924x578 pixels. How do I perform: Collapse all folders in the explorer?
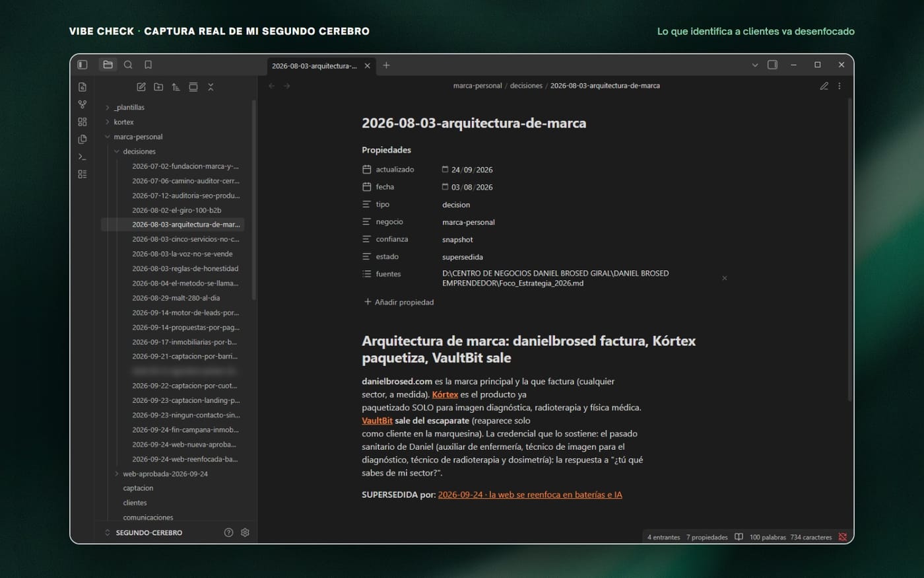(211, 87)
